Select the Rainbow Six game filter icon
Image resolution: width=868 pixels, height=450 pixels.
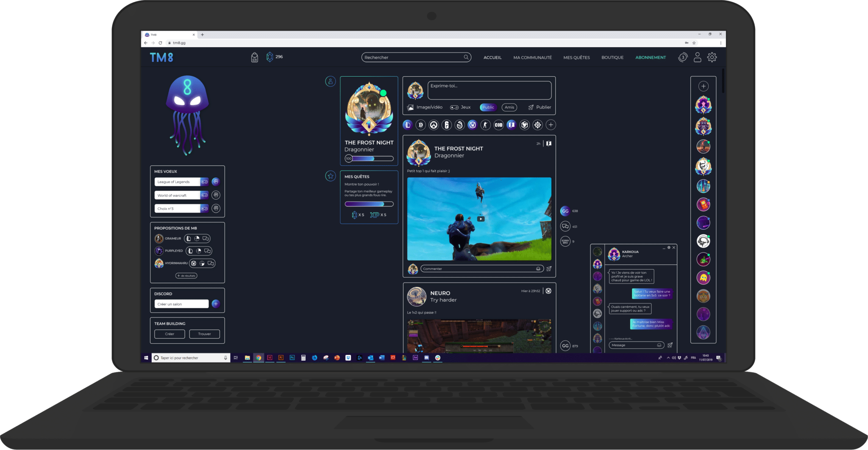pyautogui.click(x=446, y=125)
